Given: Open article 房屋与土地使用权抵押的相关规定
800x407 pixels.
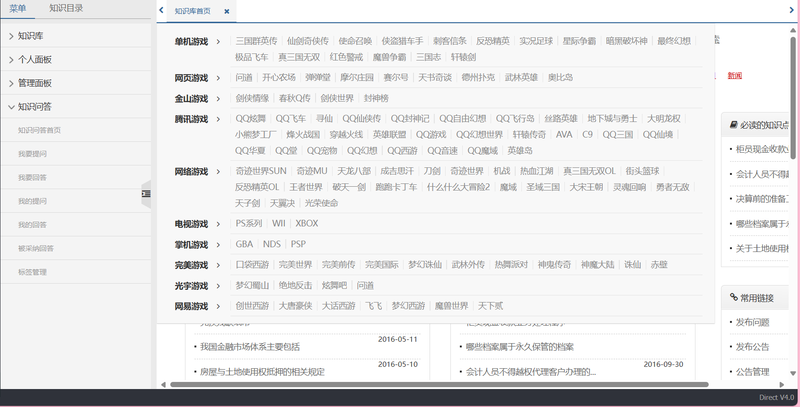Looking at the screenshot, I should [262, 372].
